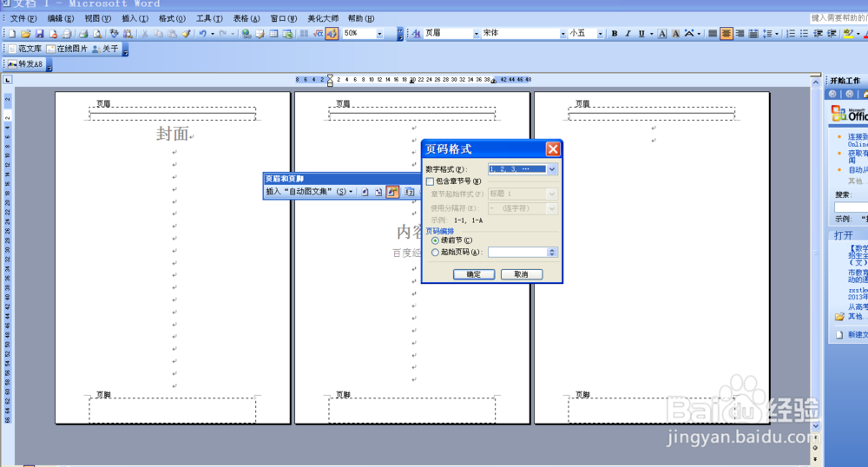Screen dimensions: 868x467
Task: Toggle the highlighted Drawing toolbar icon
Action: [x=332, y=34]
